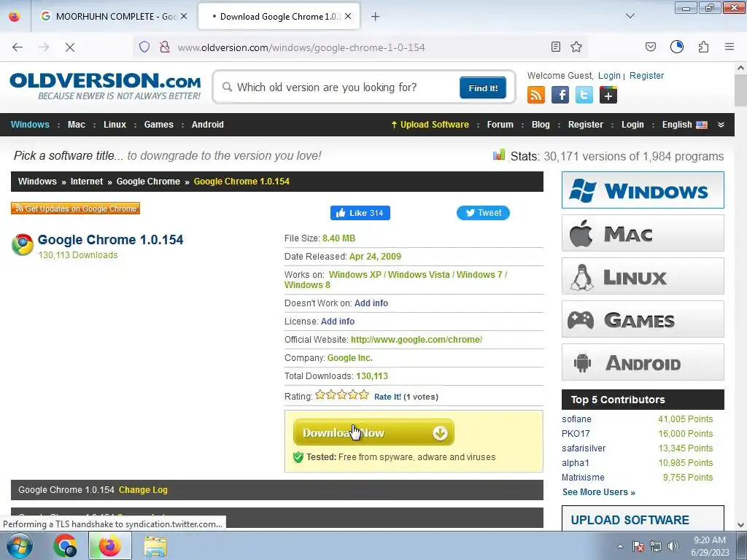Viewport: 747px width, 560px height.
Task: Click Upload Software in the nav bar
Action: point(430,125)
